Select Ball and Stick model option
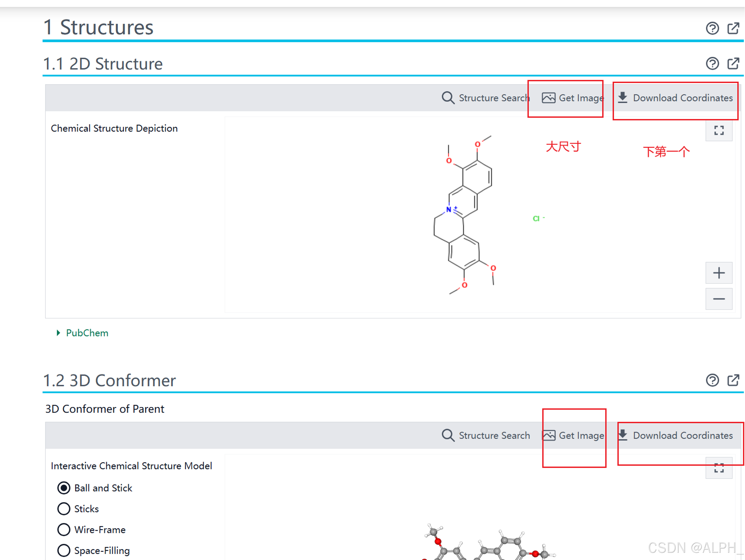This screenshot has width=745, height=560. click(x=64, y=488)
